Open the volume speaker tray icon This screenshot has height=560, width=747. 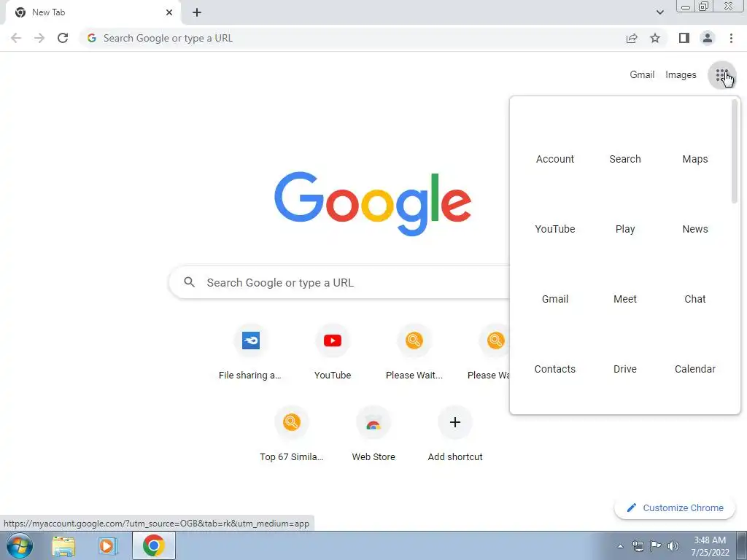(673, 546)
